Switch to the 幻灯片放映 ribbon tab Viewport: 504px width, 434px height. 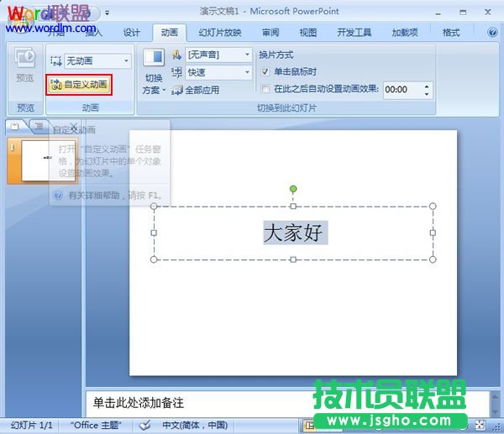(x=220, y=33)
